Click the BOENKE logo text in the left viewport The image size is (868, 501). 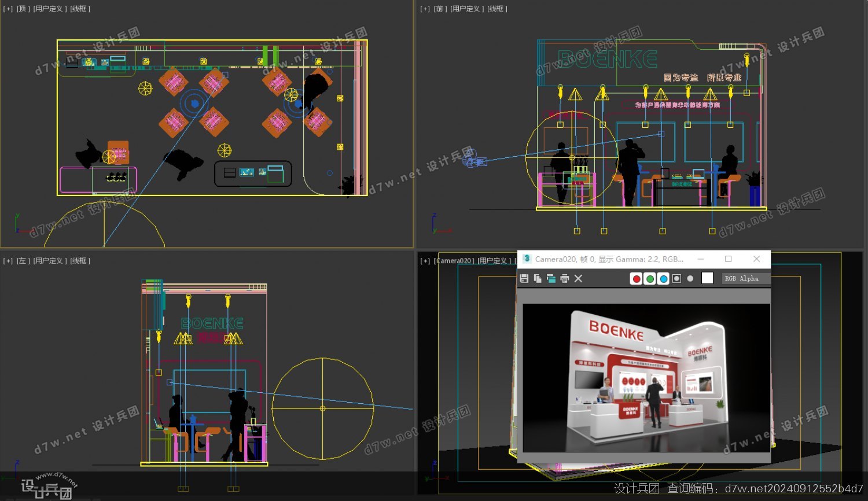[212, 323]
